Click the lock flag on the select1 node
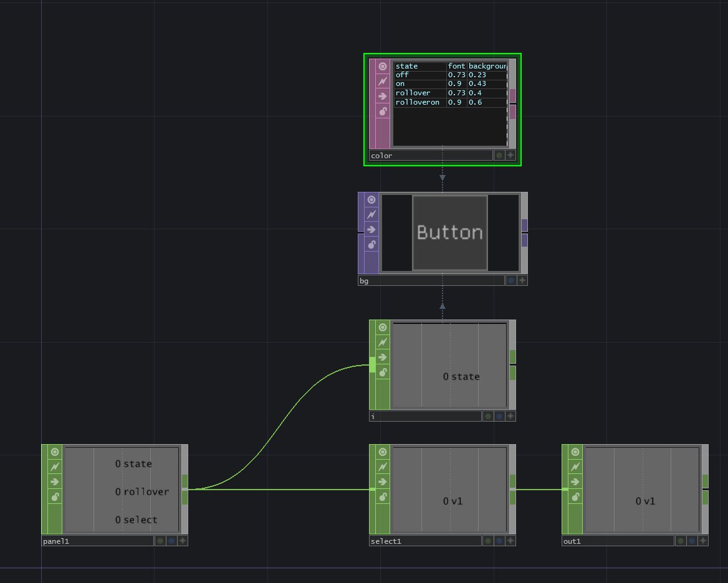This screenshot has width=728, height=583. coord(383,496)
